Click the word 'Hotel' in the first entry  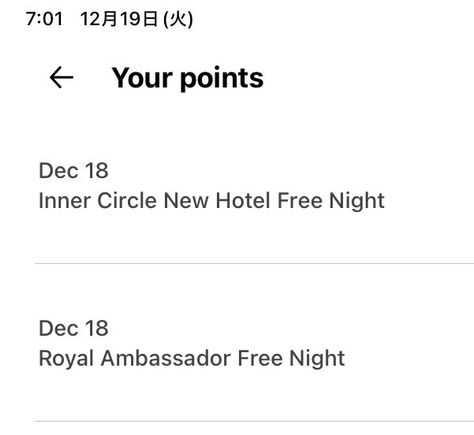[x=243, y=201]
